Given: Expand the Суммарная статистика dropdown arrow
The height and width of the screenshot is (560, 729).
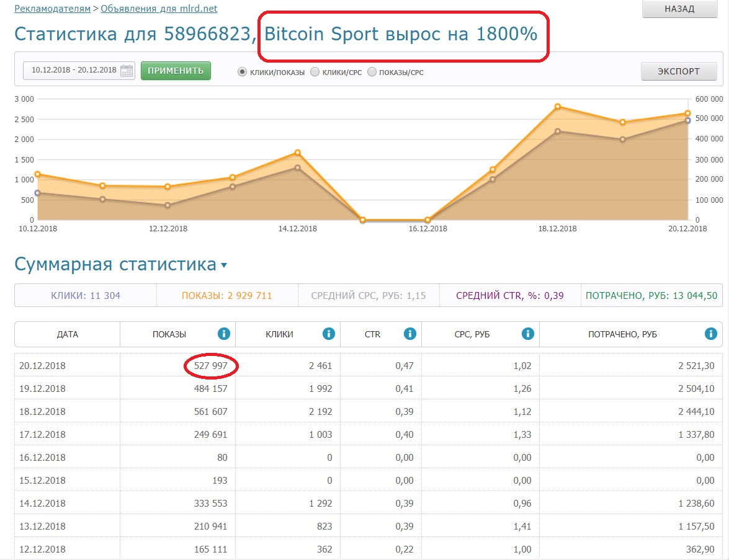Looking at the screenshot, I should coord(224,265).
